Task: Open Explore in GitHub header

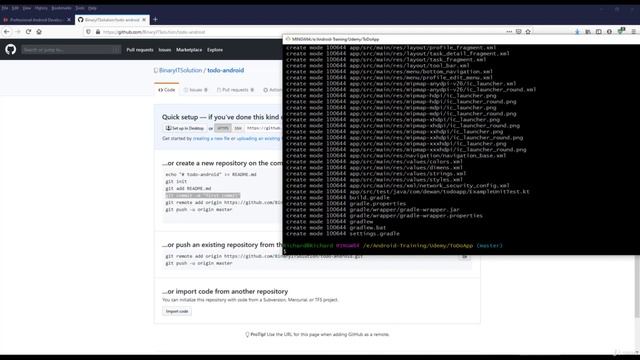Action: [x=215, y=50]
